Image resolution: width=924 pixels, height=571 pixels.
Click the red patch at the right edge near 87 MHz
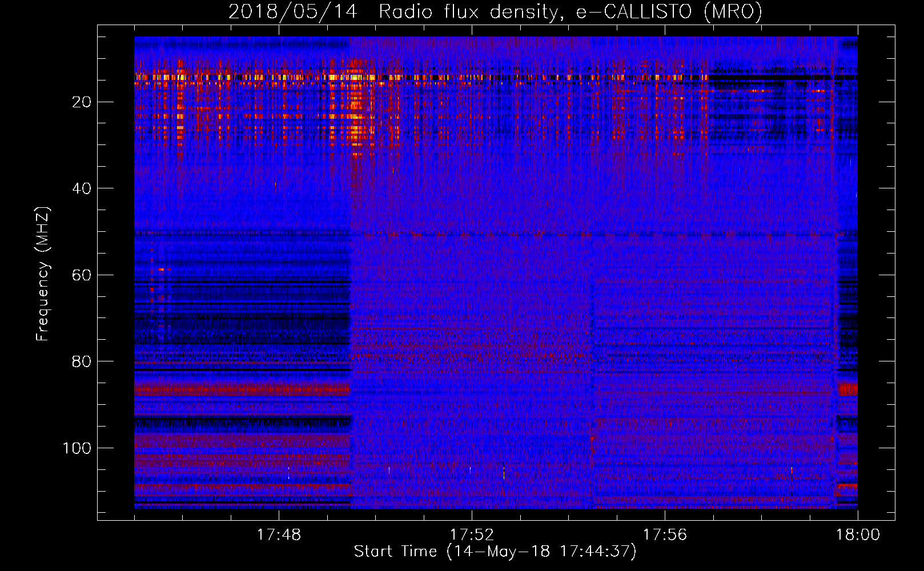[x=847, y=390]
